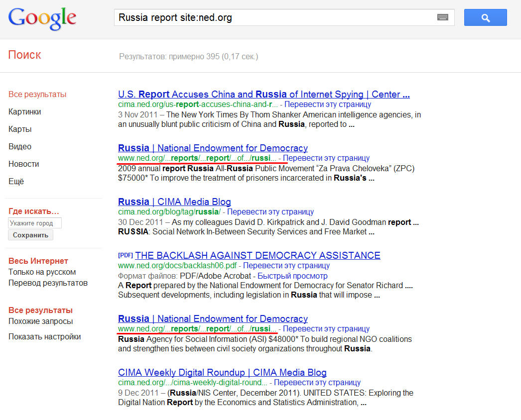Click the Формат файлов: PDF/Adobe Acrobat text
The height and width of the screenshot is (420, 521).
tap(184, 276)
